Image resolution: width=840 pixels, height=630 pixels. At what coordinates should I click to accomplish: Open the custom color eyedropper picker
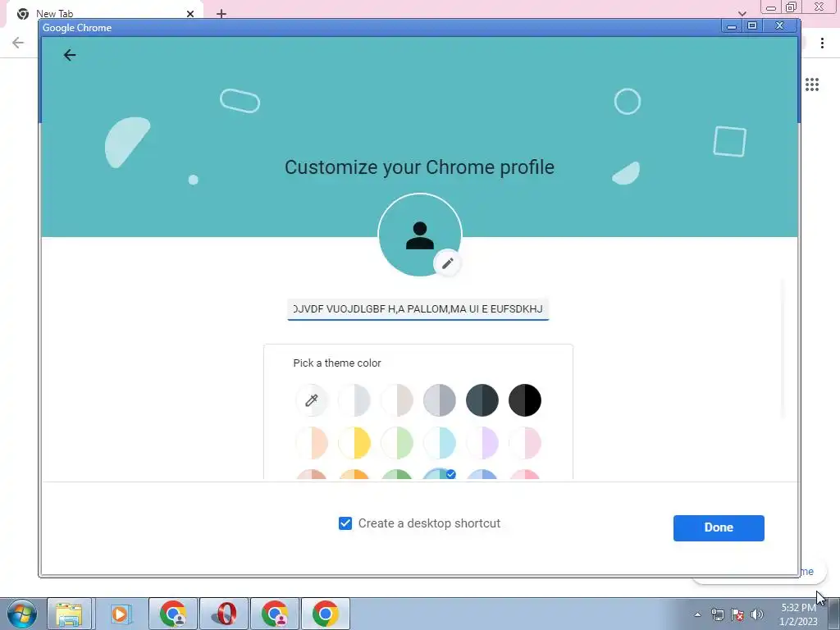coord(311,400)
